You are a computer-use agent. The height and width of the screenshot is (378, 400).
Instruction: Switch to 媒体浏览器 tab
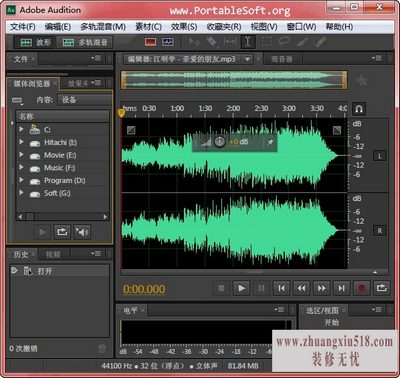[x=32, y=83]
